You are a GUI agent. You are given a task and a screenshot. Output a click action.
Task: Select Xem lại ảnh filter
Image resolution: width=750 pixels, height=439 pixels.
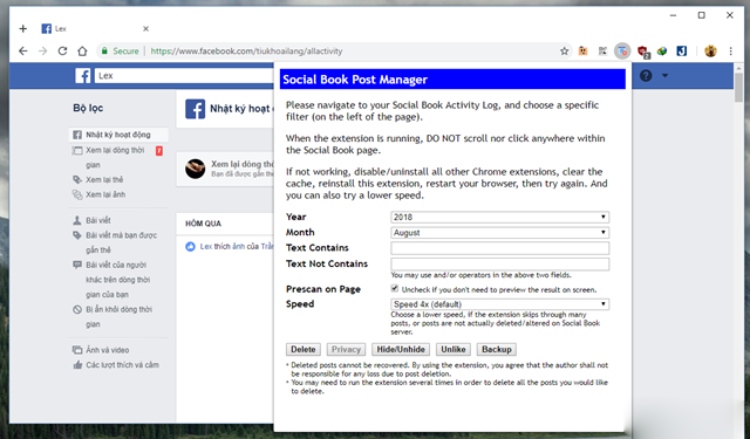click(x=105, y=195)
